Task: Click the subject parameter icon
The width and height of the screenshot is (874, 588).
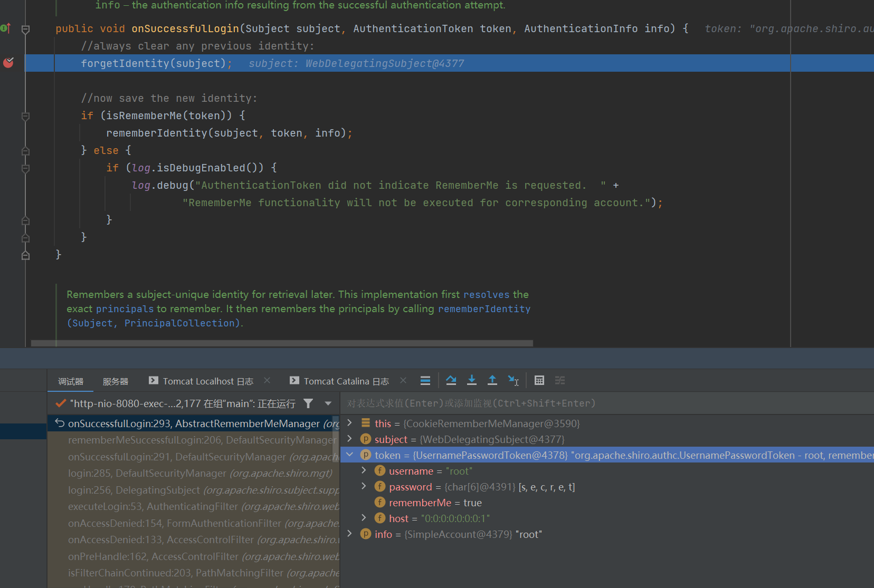Action: [x=366, y=439]
